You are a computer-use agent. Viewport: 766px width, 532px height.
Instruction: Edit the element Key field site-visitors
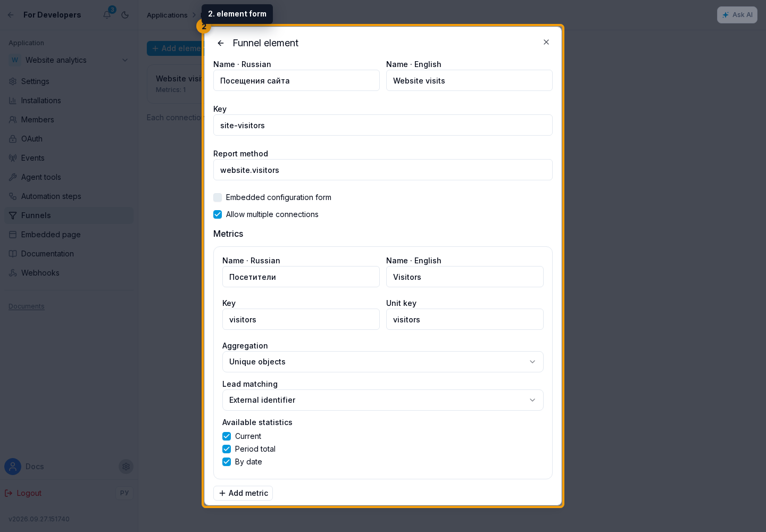pos(383,125)
